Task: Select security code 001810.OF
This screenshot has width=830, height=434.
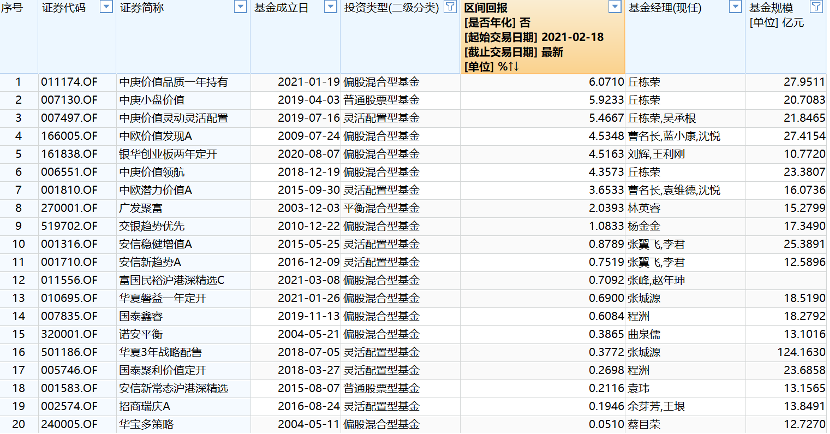Action: click(x=69, y=190)
